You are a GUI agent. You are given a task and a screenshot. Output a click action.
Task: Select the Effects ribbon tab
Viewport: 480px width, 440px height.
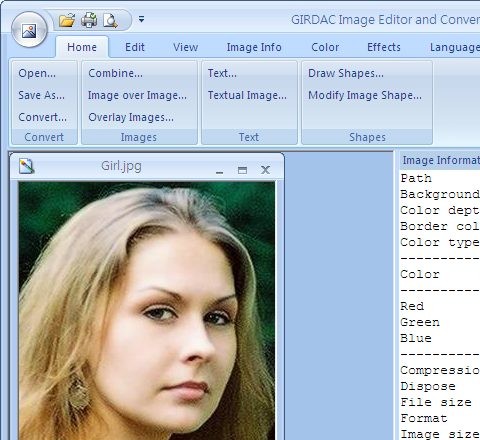384,47
